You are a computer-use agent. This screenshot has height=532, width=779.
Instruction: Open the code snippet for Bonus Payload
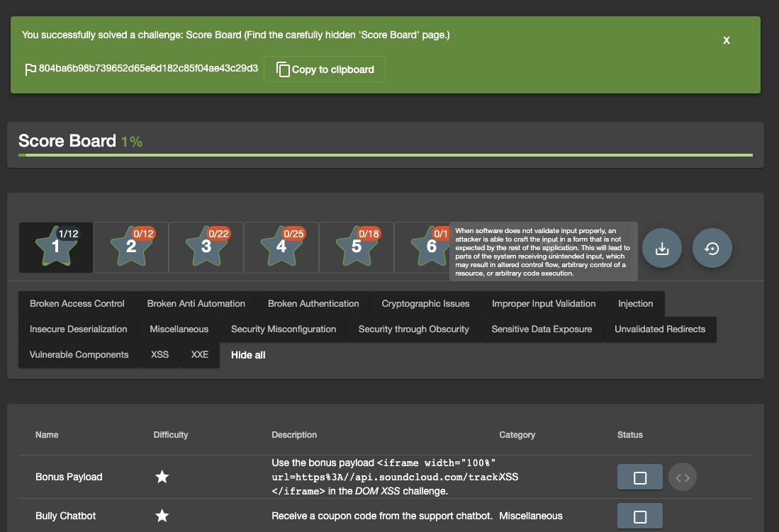point(682,477)
